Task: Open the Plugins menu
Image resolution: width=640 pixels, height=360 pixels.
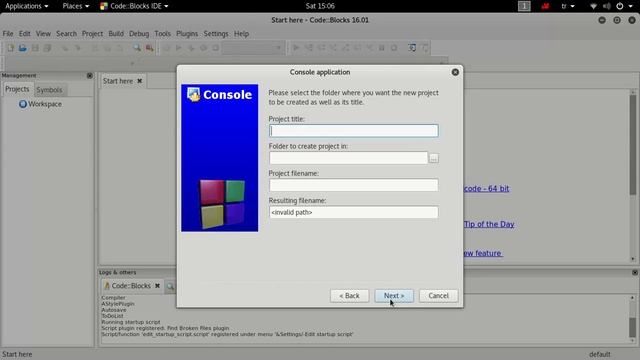Action: tap(187, 34)
